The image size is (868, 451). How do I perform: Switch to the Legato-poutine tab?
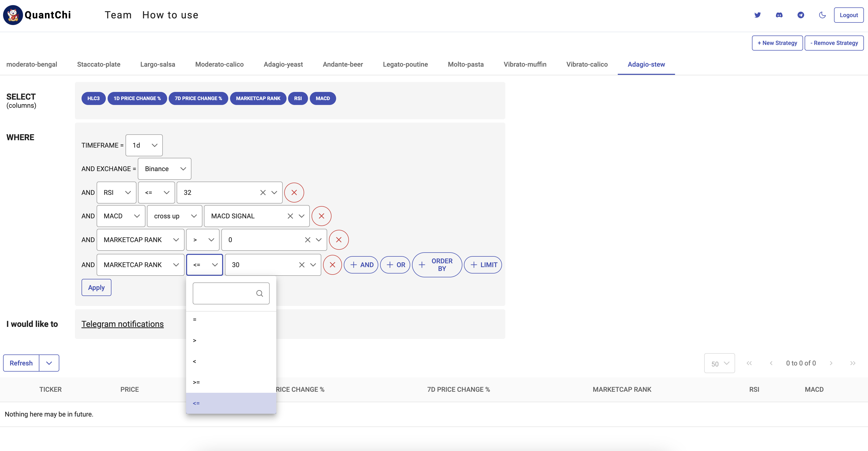(x=405, y=64)
